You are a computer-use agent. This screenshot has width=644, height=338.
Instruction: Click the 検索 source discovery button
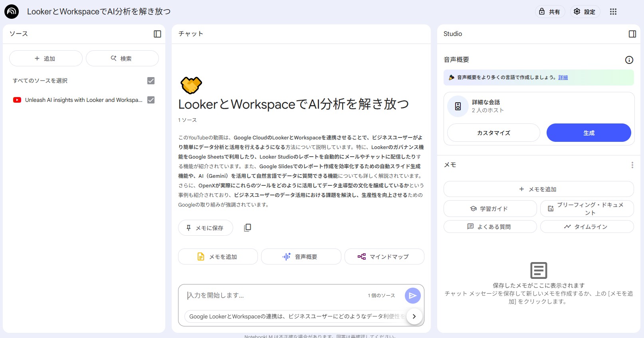(122, 58)
